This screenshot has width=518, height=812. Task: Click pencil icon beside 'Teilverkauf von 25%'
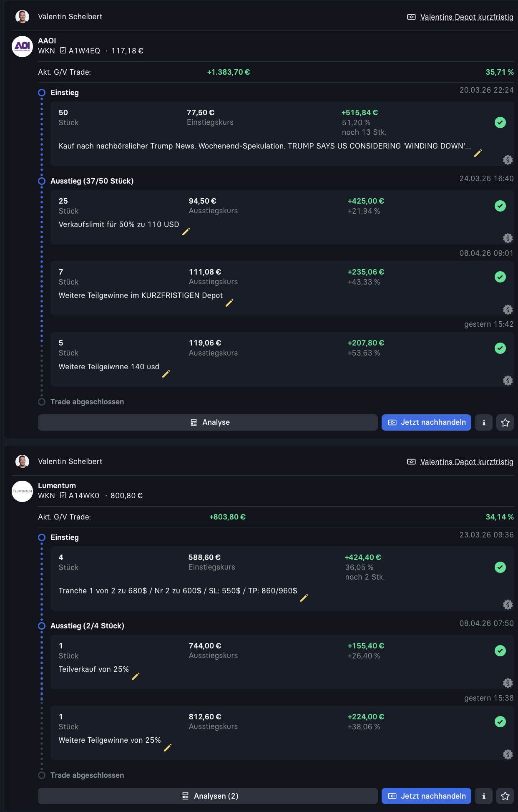136,676
